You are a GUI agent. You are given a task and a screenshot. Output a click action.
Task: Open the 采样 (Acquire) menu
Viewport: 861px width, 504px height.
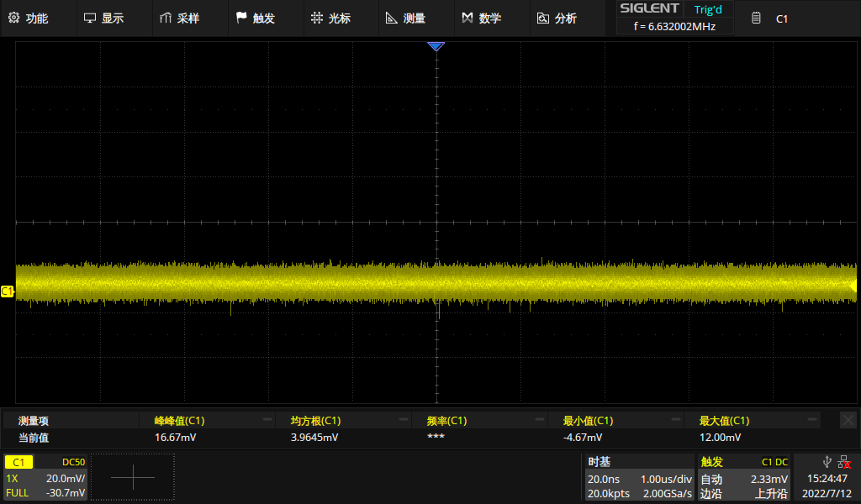[x=179, y=18]
